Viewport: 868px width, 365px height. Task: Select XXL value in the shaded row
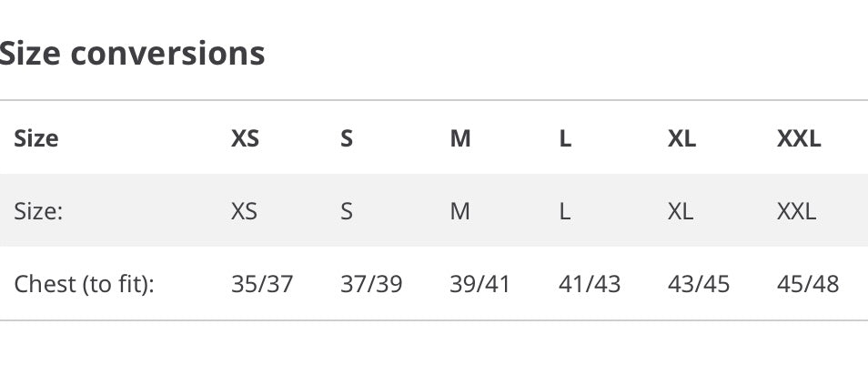[797, 212]
